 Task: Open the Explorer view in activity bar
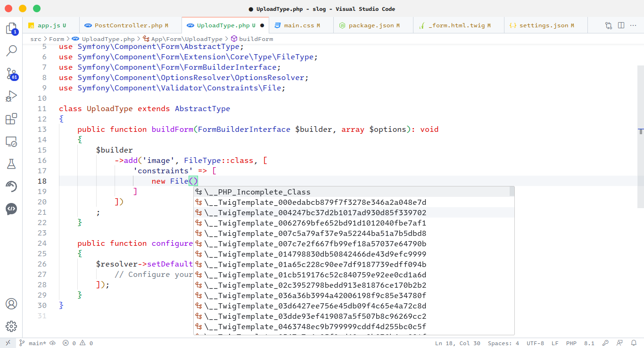(11, 29)
